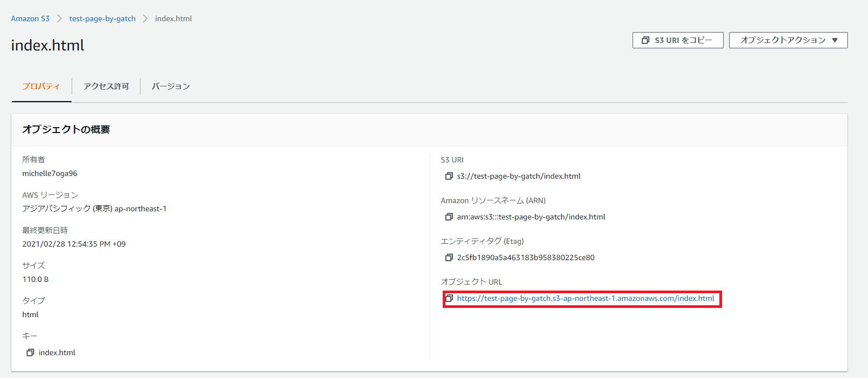
Task: Click the サイズ label
Action: point(34,265)
